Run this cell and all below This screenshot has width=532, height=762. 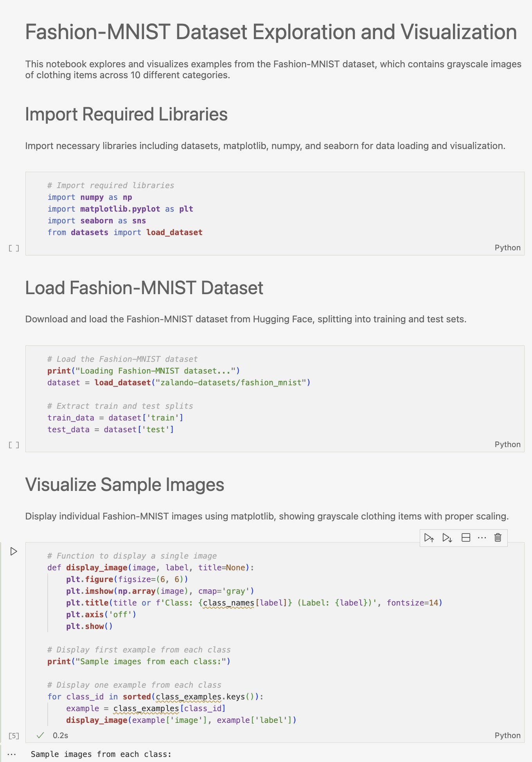447,538
